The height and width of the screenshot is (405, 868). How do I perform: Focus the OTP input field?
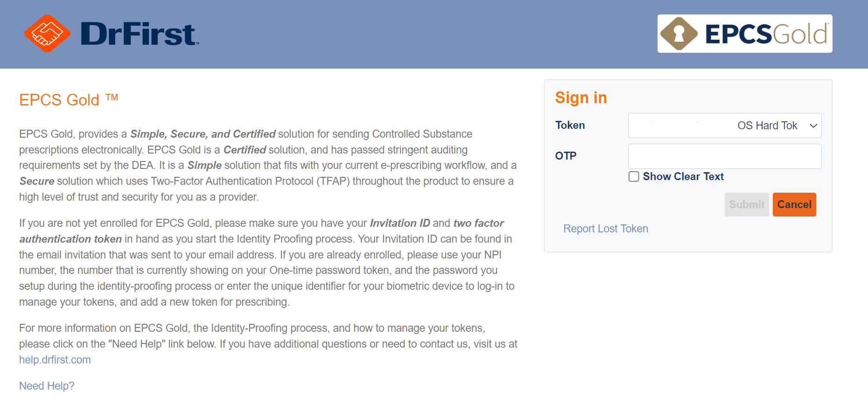point(725,156)
